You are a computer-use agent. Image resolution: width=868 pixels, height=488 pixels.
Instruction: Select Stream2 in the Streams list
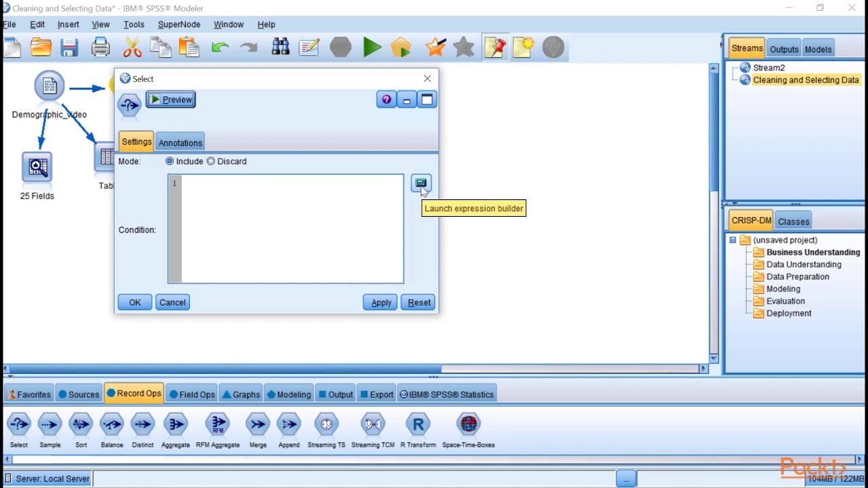click(769, 68)
